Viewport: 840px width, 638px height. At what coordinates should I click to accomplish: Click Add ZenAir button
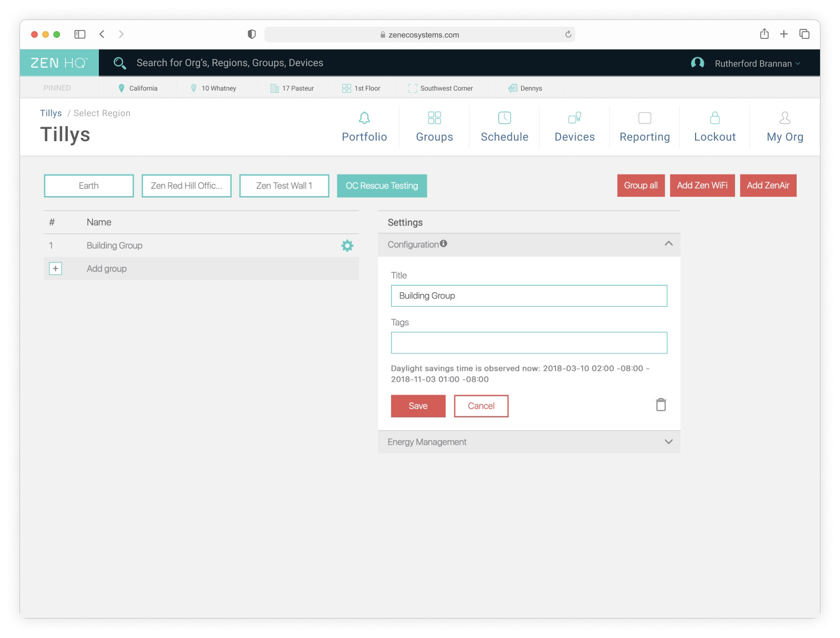point(768,186)
